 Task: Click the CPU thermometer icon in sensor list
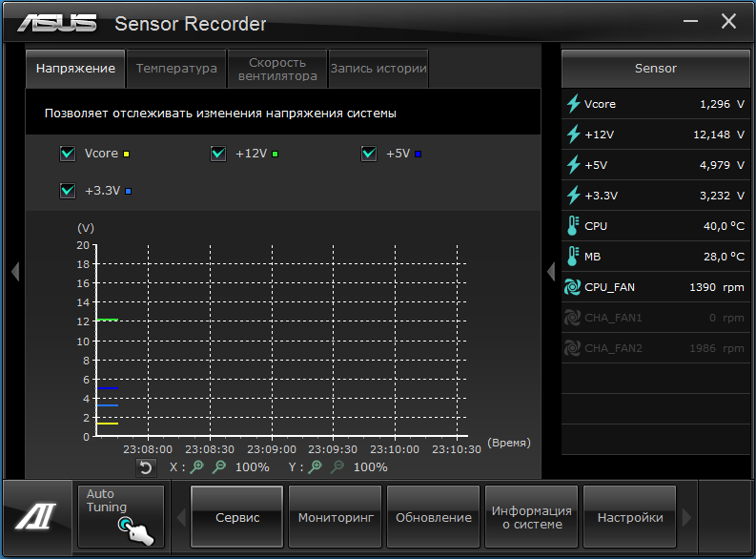573,226
